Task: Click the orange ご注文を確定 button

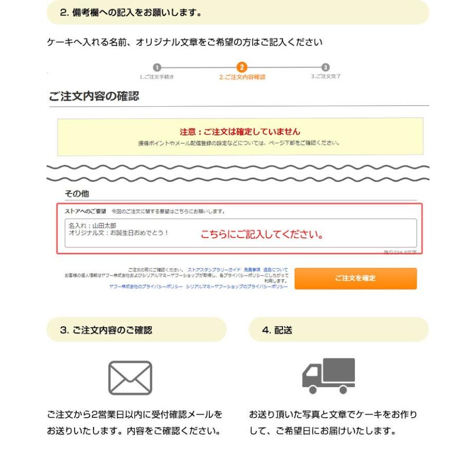Action: pos(355,278)
